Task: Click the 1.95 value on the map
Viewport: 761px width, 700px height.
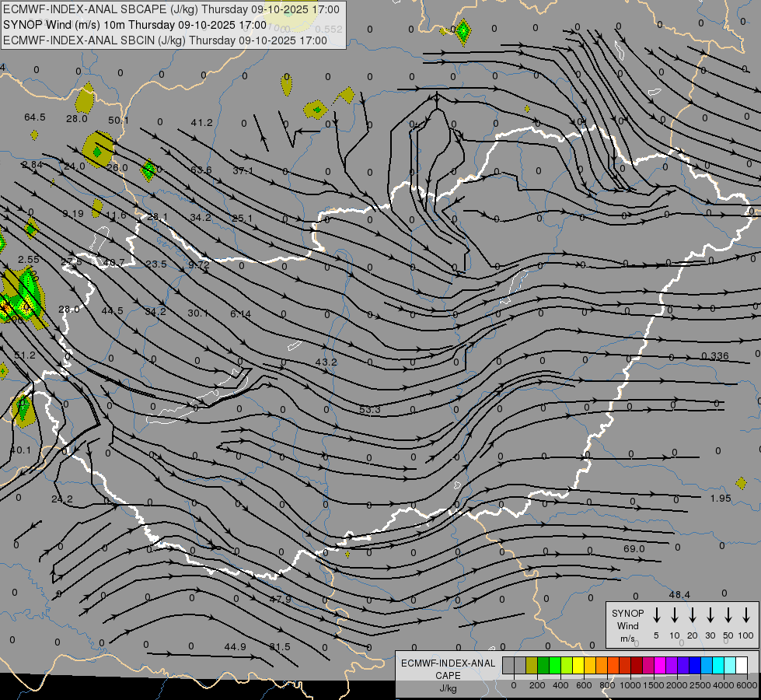Action: click(721, 499)
